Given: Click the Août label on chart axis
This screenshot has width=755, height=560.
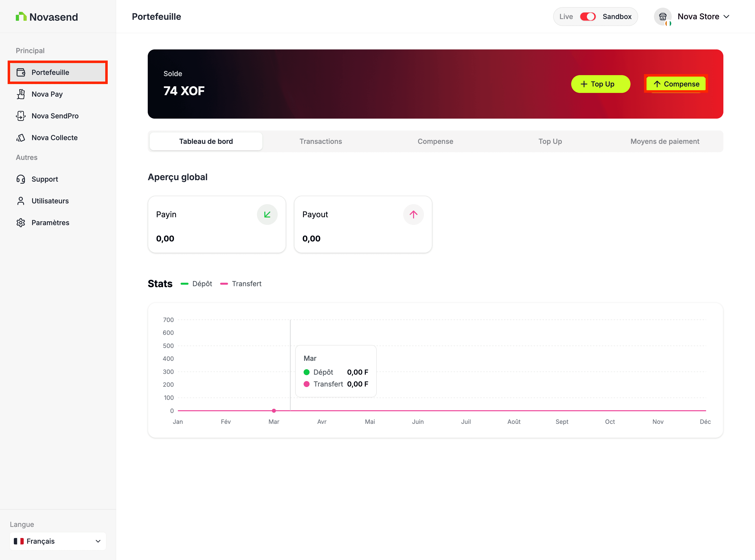Looking at the screenshot, I should (514, 422).
